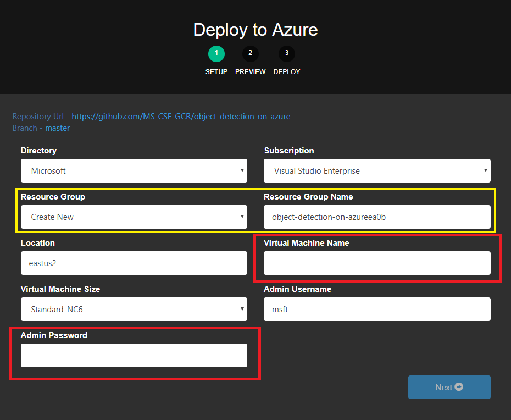Open the Directory dropdown showing Microsoft
Viewport: 511px width, 420px height.
pyautogui.click(x=134, y=170)
